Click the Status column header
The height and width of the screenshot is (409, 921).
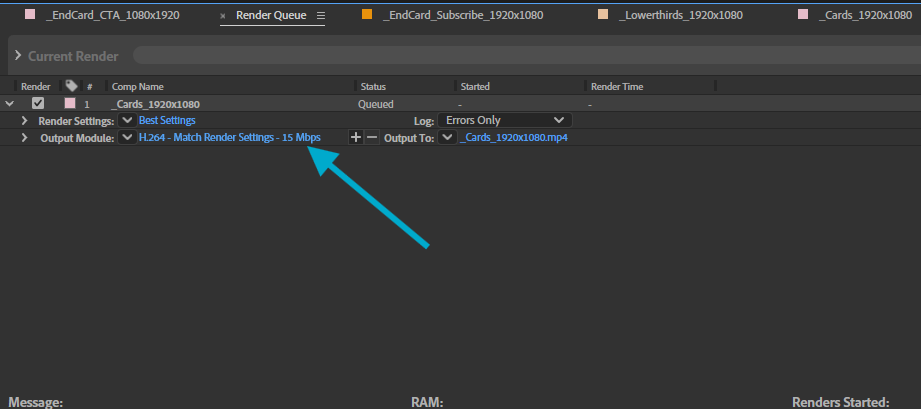tap(373, 86)
